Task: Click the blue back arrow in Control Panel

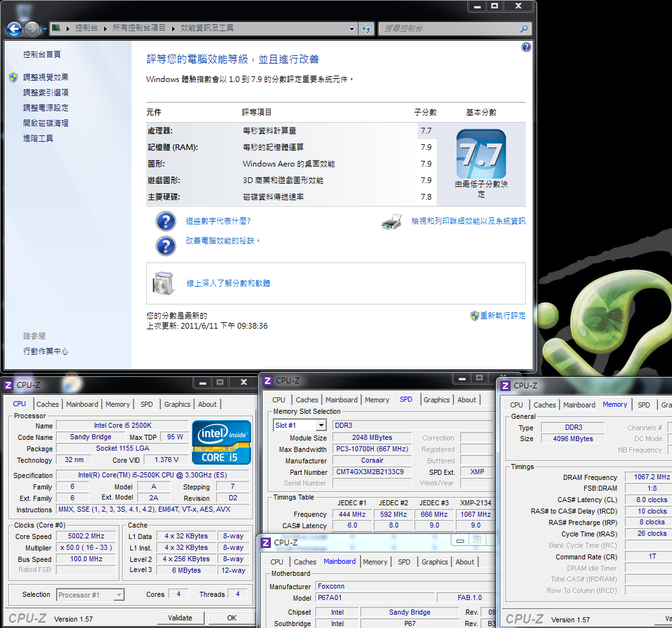Action: click(14, 29)
